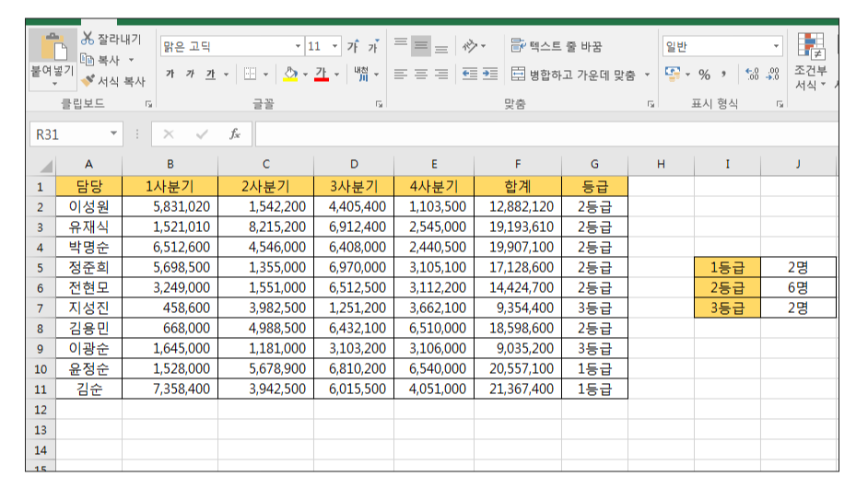The height and width of the screenshot is (488, 868).
Task: Apply comma style
Action: point(723,75)
